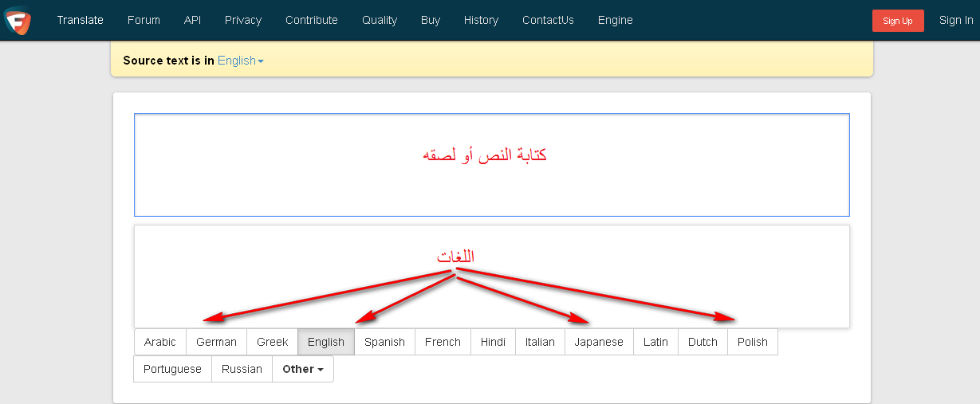Open the Translate nav item
This screenshot has height=404, width=980.
pos(80,20)
